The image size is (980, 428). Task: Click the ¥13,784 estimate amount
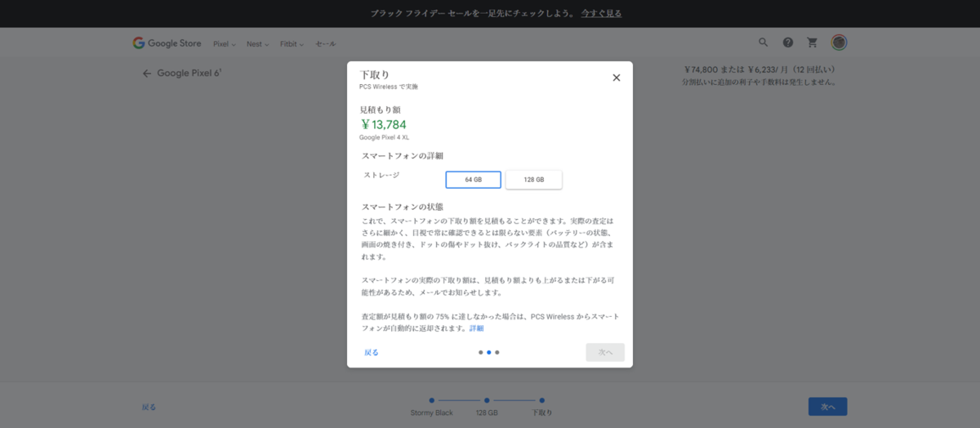(383, 124)
